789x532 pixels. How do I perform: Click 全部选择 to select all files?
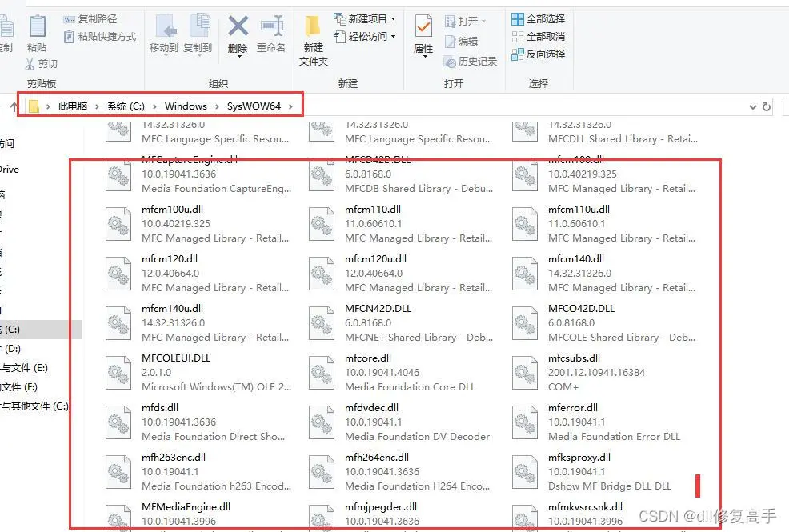click(539, 18)
